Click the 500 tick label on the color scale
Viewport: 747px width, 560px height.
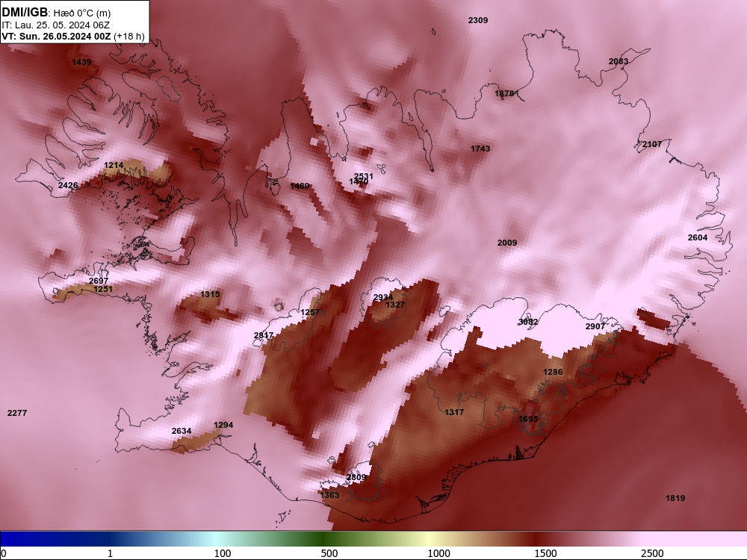(329, 553)
